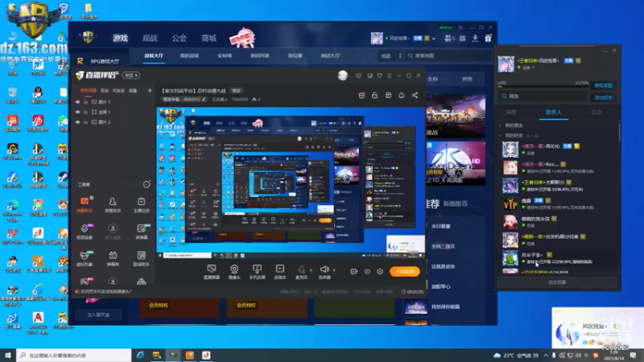Switch to the 公会 main tab
Screen dimensions: 644x362
[180, 38]
